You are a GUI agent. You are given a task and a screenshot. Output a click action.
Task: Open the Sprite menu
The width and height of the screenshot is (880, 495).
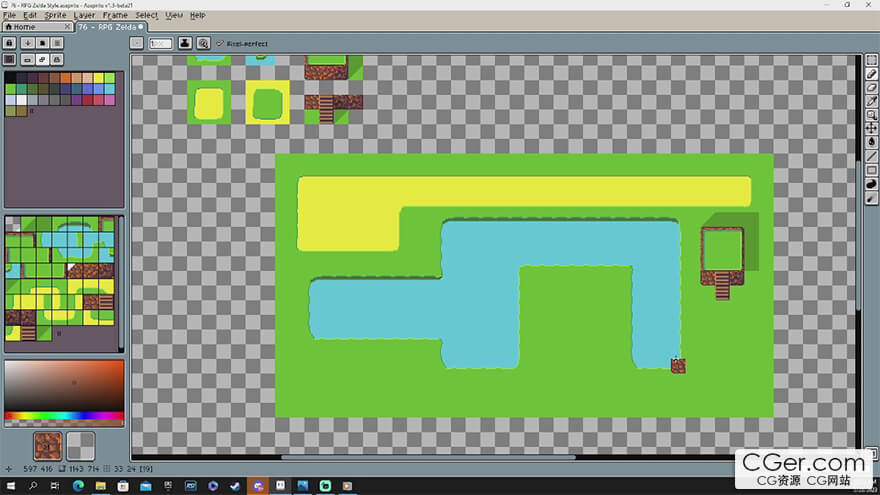tap(56, 15)
